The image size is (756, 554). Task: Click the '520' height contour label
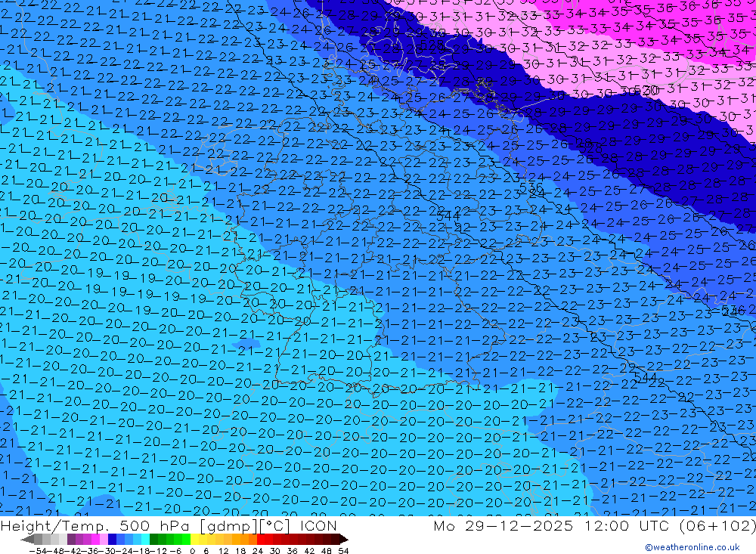click(646, 90)
